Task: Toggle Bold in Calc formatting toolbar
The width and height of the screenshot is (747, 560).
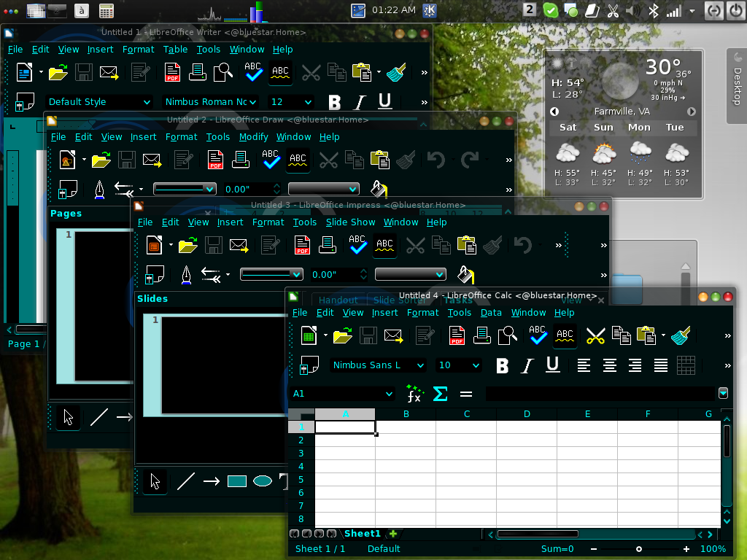Action: 502,366
